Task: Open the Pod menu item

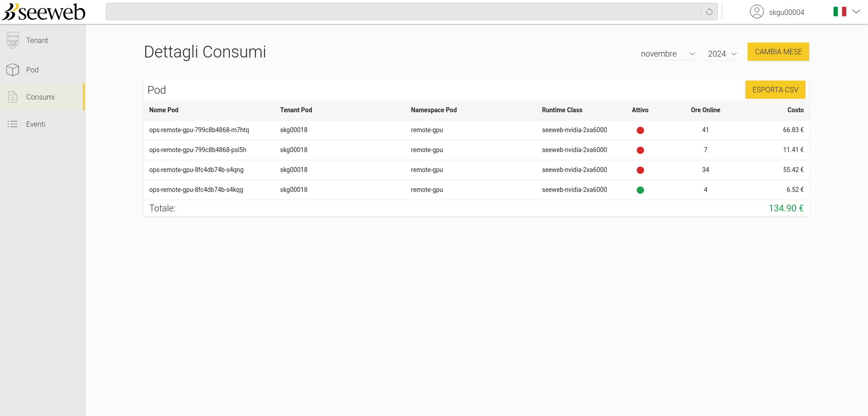Action: click(42, 70)
